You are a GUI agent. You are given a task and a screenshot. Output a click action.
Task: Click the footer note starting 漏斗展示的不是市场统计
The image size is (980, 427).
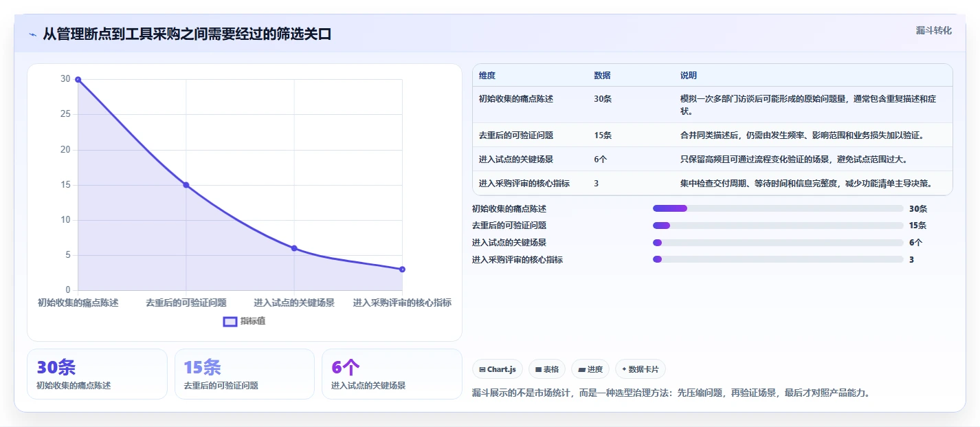pos(671,393)
